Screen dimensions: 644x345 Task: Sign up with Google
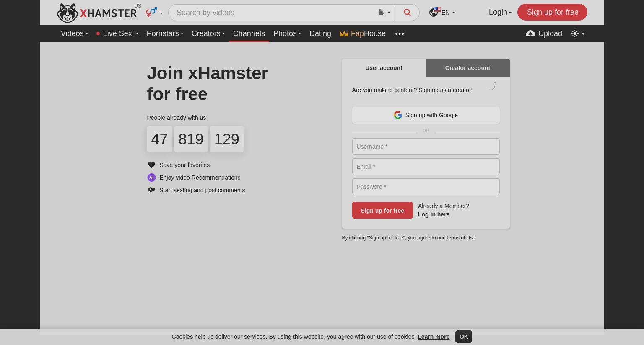pyautogui.click(x=426, y=115)
